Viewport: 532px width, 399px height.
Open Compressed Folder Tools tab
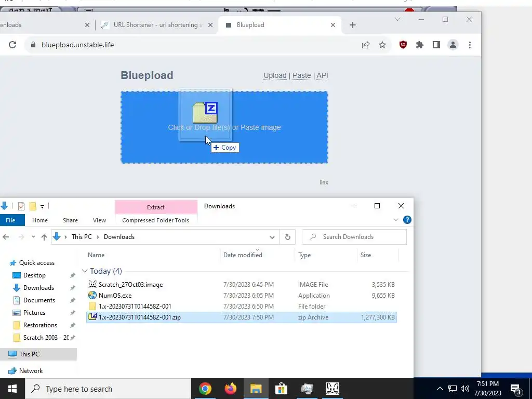point(156,220)
